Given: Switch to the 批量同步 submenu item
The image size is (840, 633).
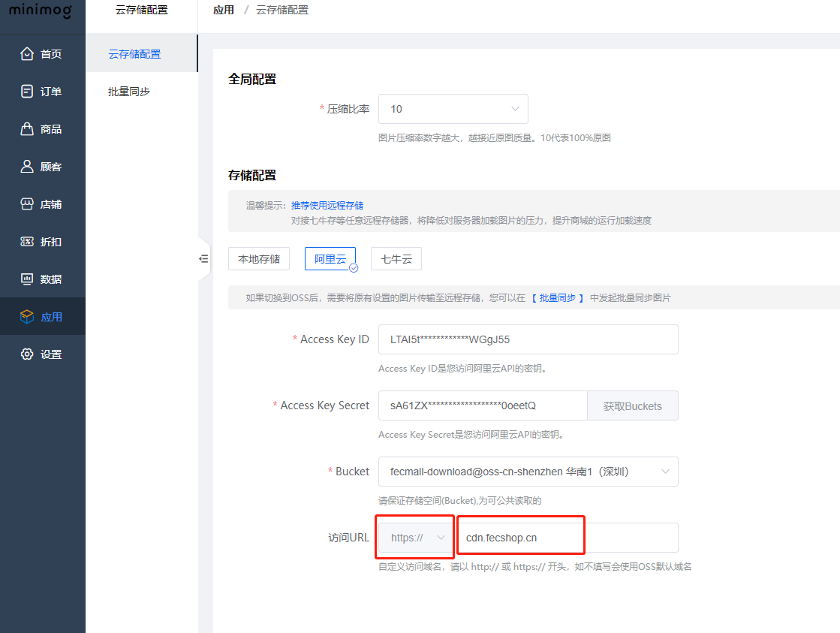Looking at the screenshot, I should coord(141,92).
